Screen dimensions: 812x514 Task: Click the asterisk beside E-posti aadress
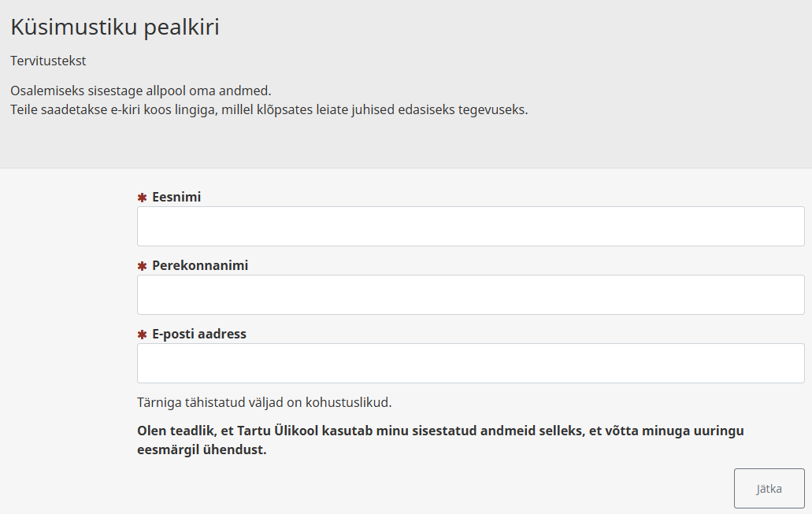(x=143, y=335)
